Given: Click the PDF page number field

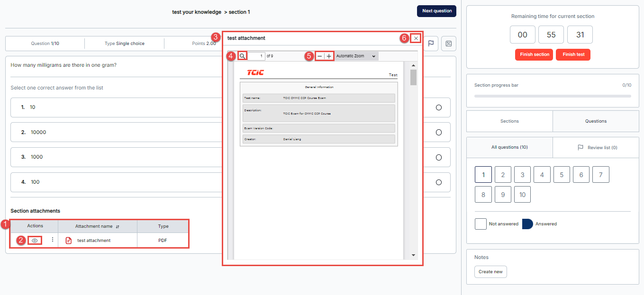Looking at the screenshot, I should click(256, 56).
